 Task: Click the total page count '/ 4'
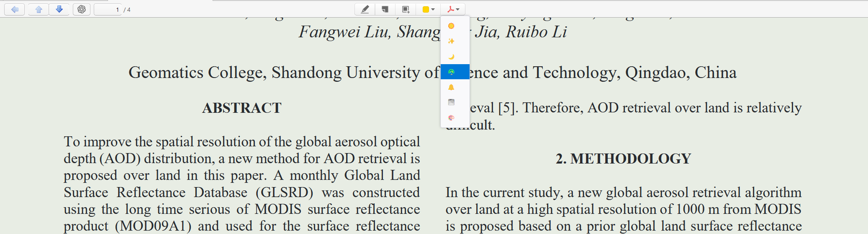tap(127, 10)
